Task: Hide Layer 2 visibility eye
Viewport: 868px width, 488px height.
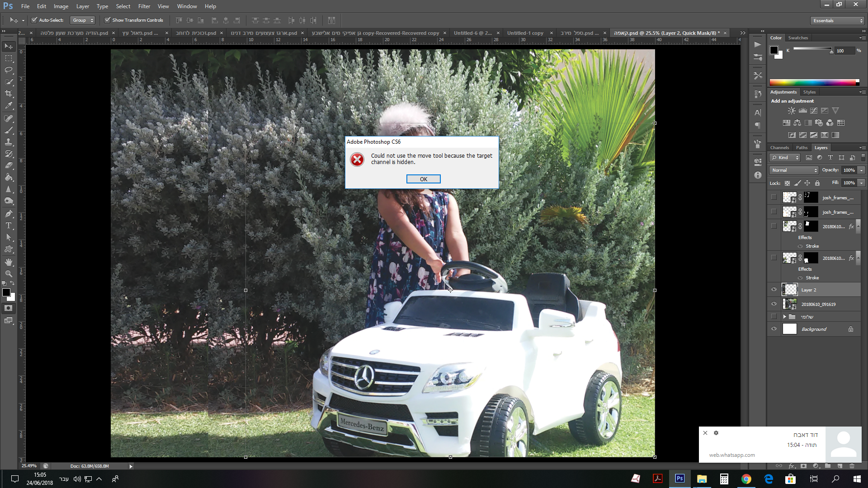Action: [774, 290]
